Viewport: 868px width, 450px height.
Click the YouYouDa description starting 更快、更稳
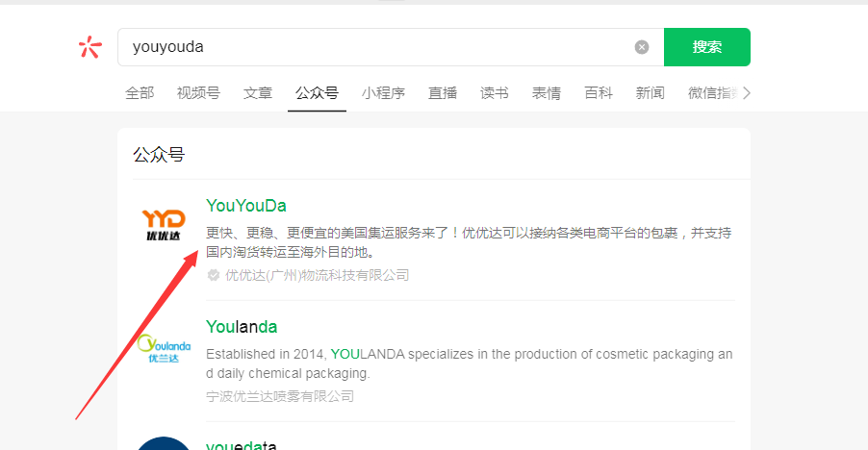(469, 242)
